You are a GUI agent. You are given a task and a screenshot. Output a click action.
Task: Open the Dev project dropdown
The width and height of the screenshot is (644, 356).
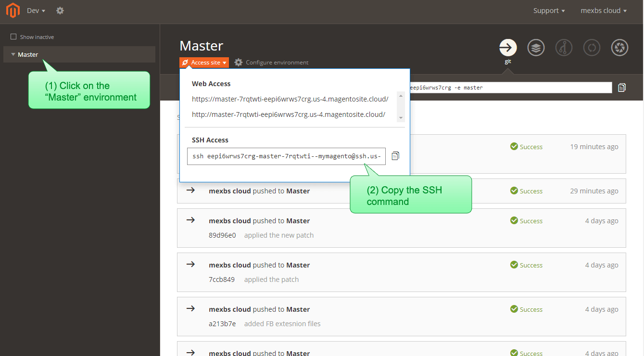click(x=36, y=11)
